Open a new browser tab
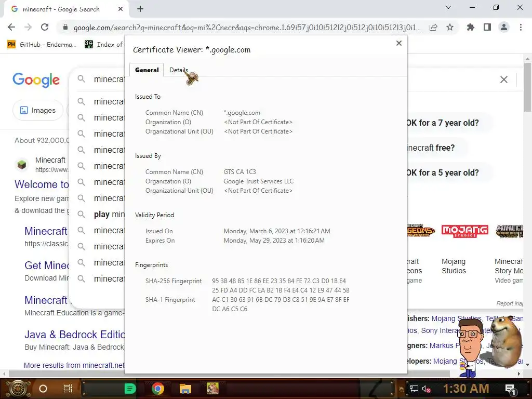The height and width of the screenshot is (399, 532). pos(140,9)
